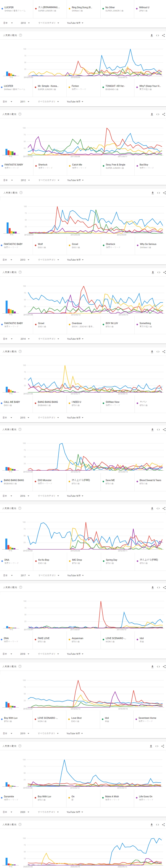The image size is (166, 868).
Task: Open the year dropdown showing 2013
Action: coord(25,260)
